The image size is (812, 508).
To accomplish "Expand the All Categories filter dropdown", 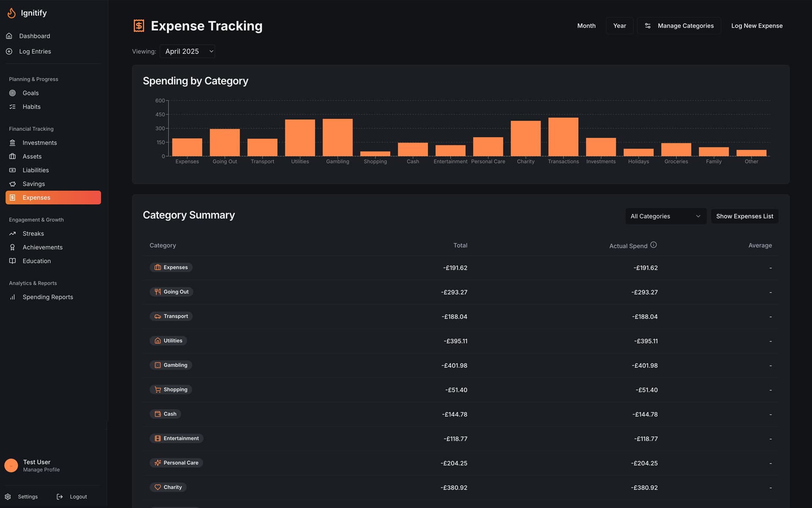I will pos(665,216).
